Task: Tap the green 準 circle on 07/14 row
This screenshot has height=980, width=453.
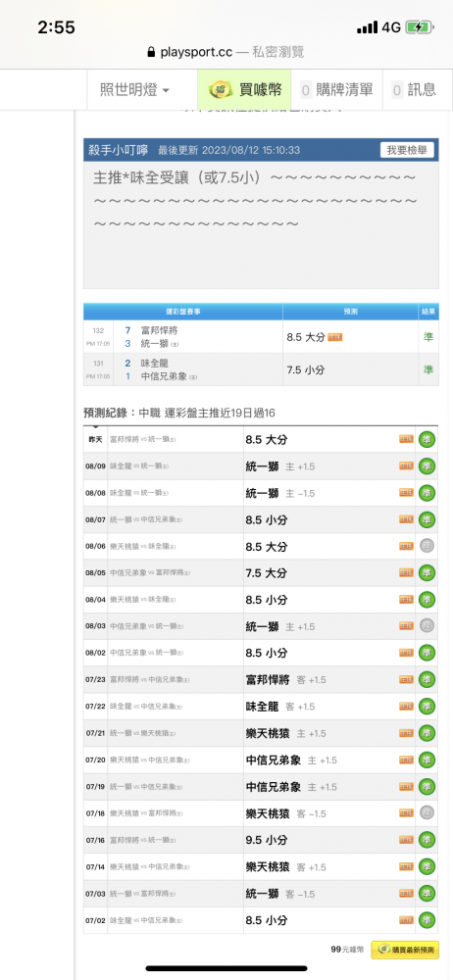Action: click(x=428, y=866)
